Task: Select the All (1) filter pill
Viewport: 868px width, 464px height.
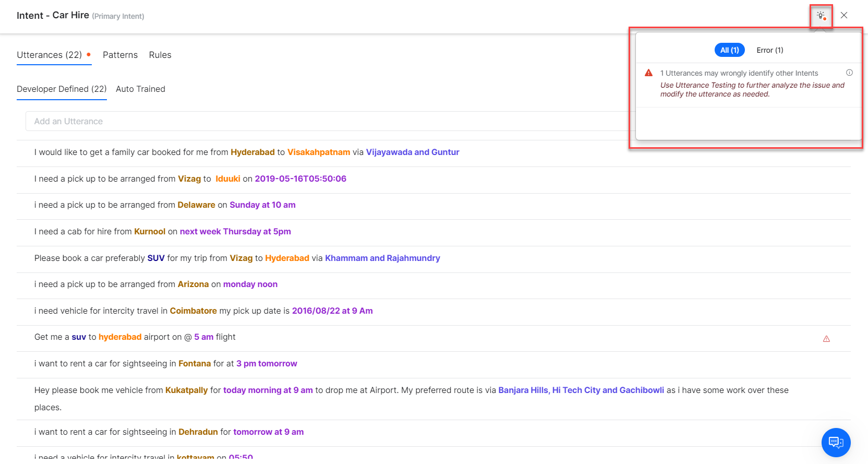Action: point(729,50)
